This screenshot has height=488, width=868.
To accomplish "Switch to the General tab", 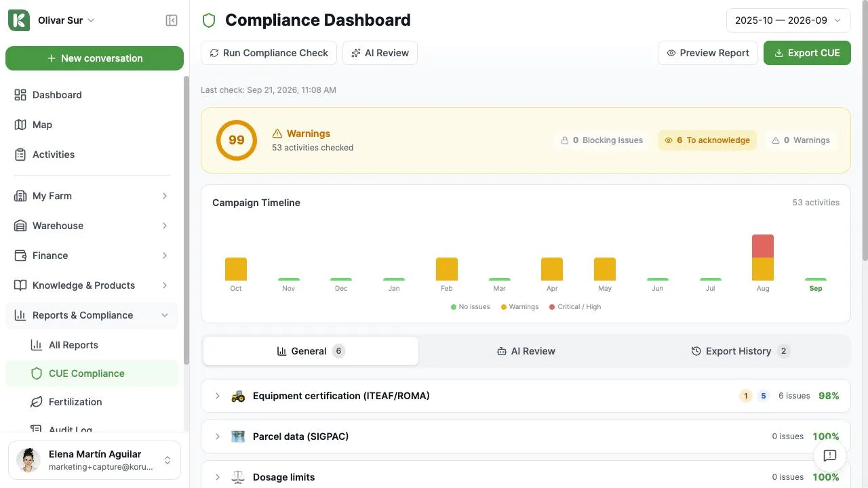I will pyautogui.click(x=311, y=351).
